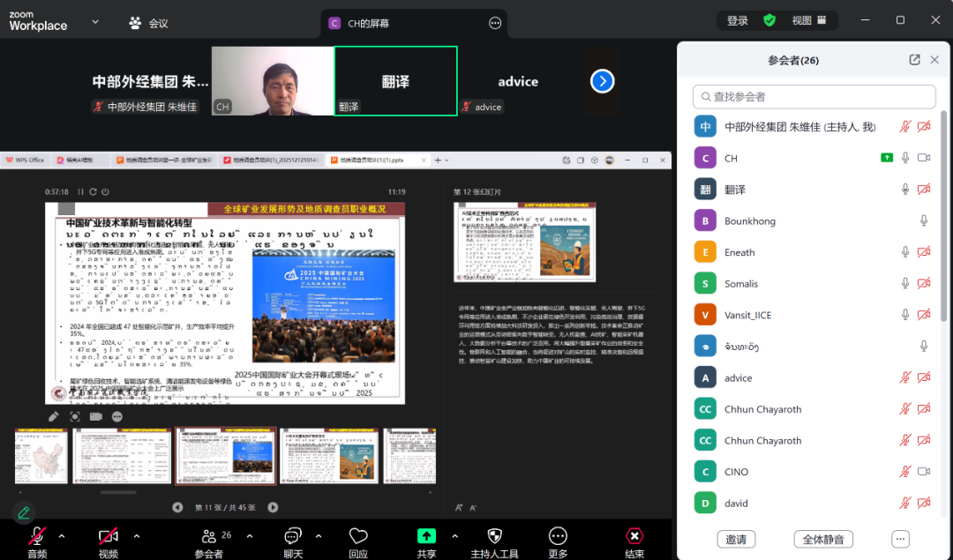Expand the audio options chevron
The height and width of the screenshot is (560, 953).
61,535
